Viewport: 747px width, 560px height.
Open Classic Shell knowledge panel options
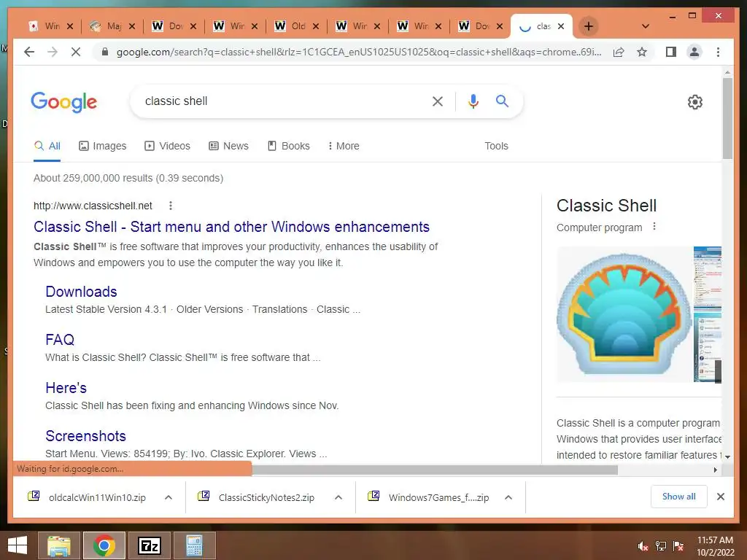654,227
